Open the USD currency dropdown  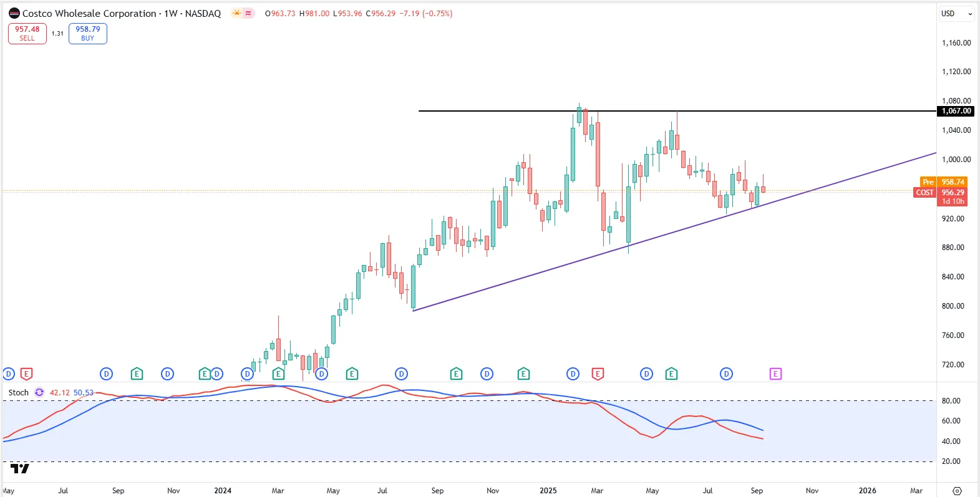pyautogui.click(x=957, y=13)
